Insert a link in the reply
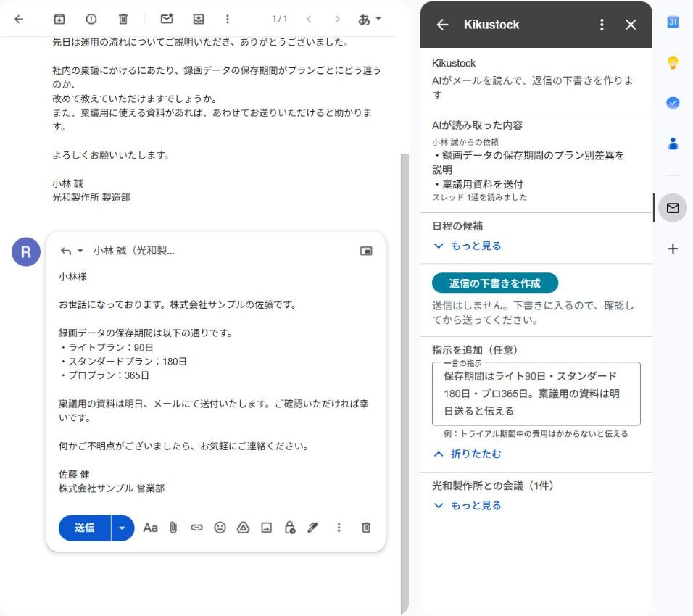Viewport: 693px width, 616px height. pyautogui.click(x=196, y=528)
